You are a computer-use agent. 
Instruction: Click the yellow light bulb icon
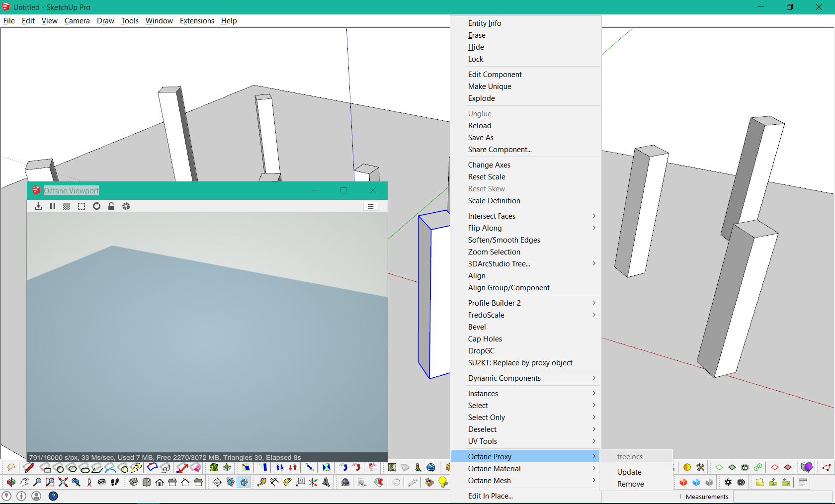[443, 482]
